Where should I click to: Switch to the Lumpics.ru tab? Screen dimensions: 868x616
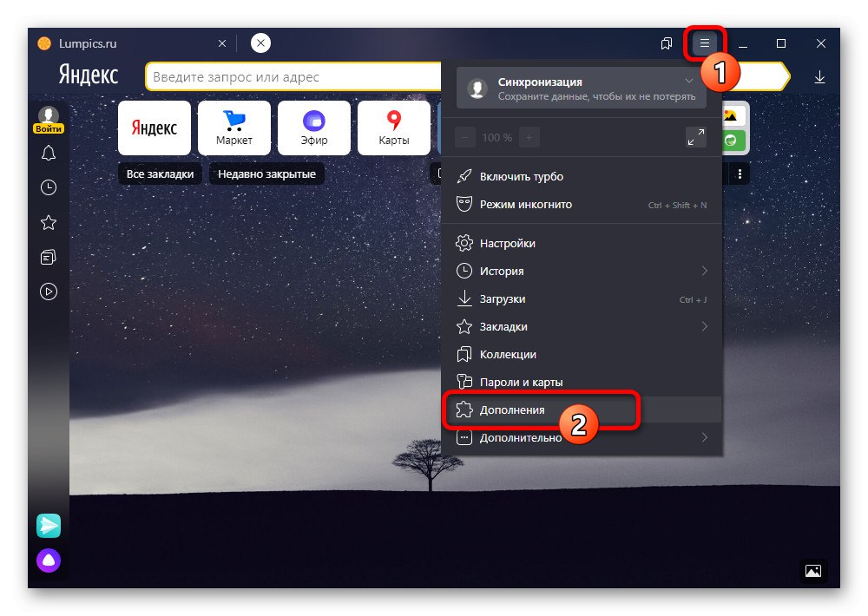click(132, 43)
